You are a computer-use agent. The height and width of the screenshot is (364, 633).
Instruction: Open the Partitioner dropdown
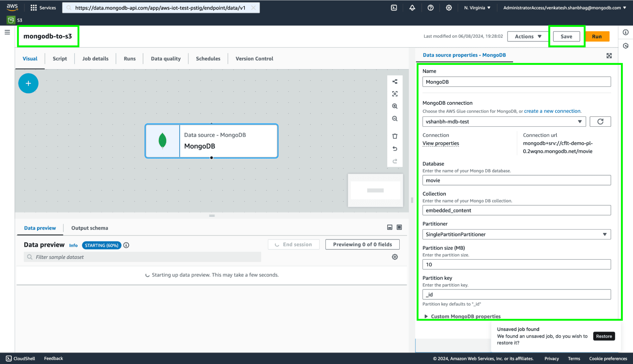(516, 234)
